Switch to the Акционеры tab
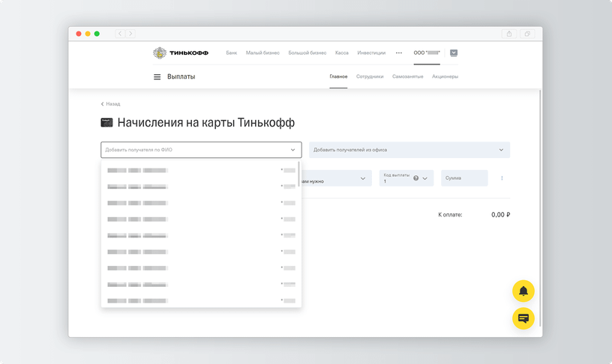 (445, 76)
